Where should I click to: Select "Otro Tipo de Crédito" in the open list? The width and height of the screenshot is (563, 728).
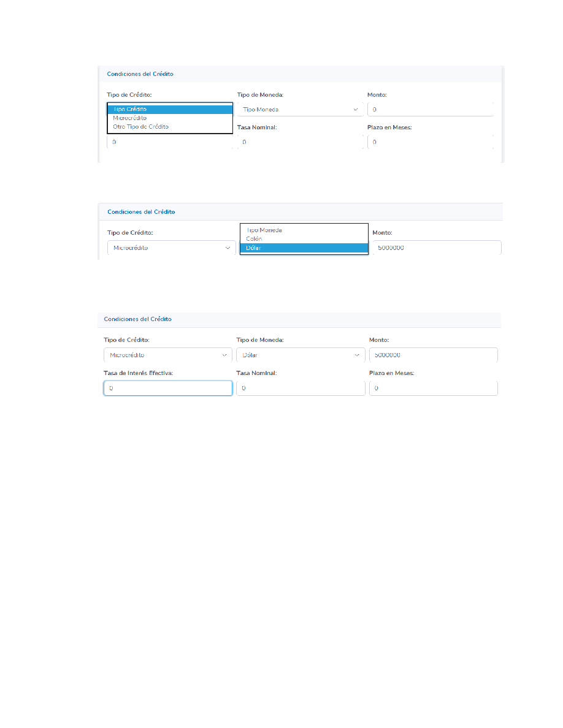[x=169, y=127]
